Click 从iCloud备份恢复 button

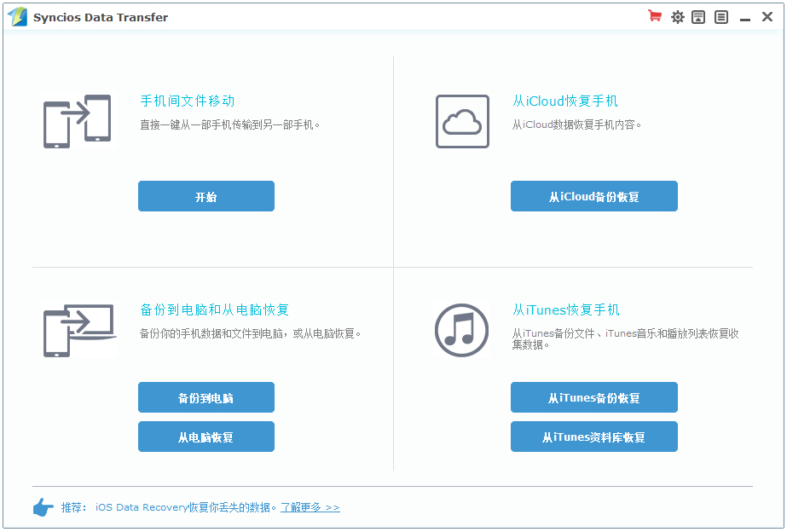point(594,196)
